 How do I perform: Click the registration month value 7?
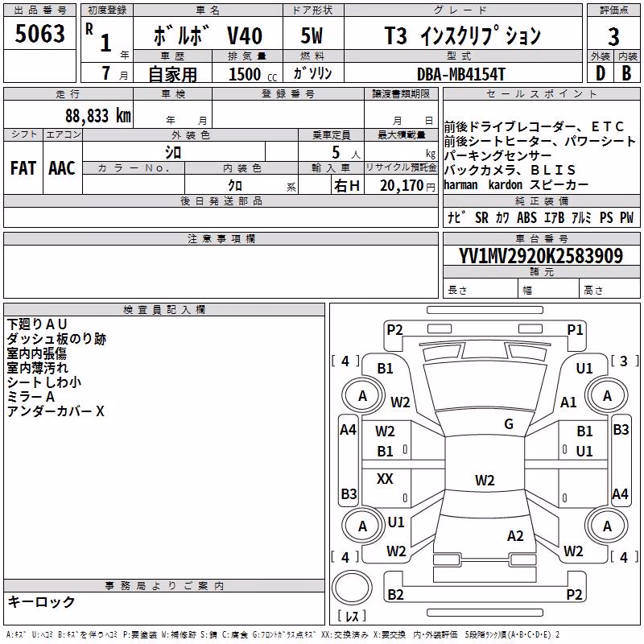(106, 73)
